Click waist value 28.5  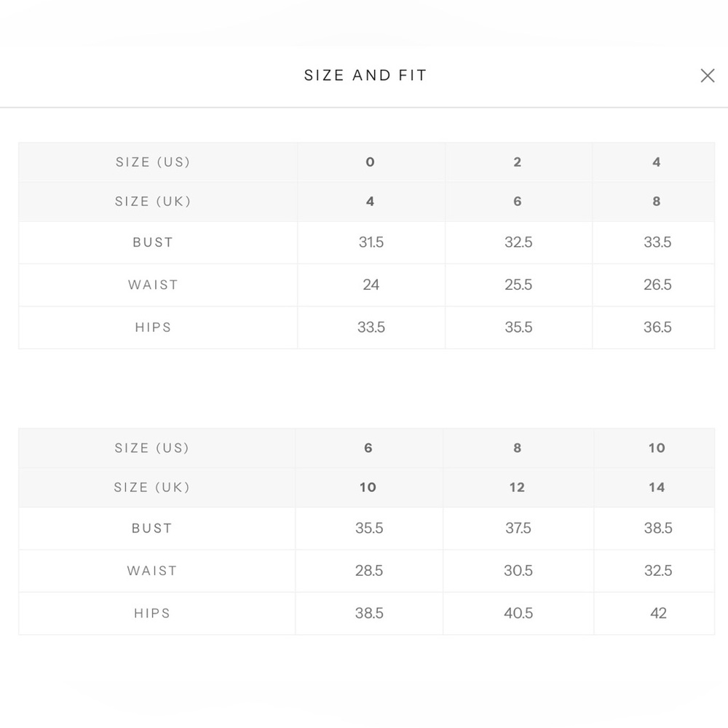(369, 571)
